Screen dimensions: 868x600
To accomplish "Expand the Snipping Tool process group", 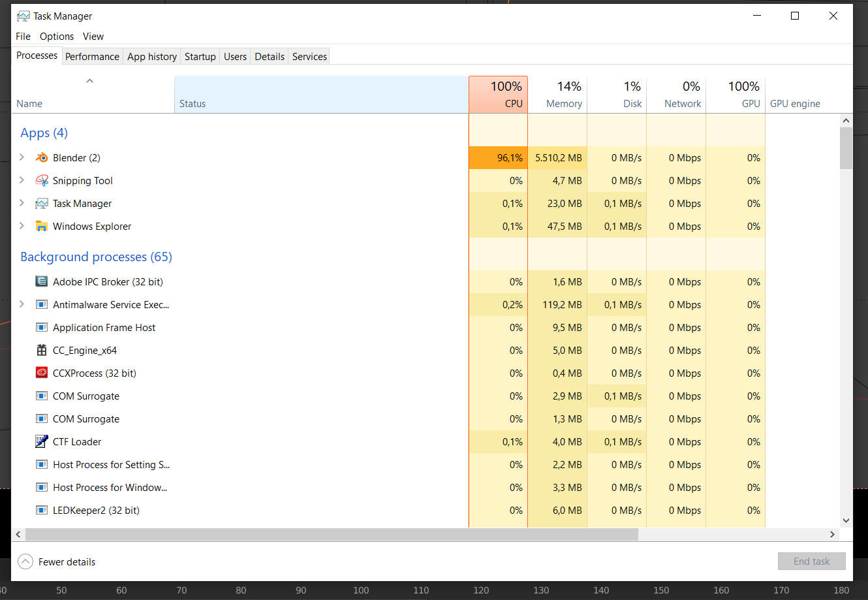I will (22, 180).
